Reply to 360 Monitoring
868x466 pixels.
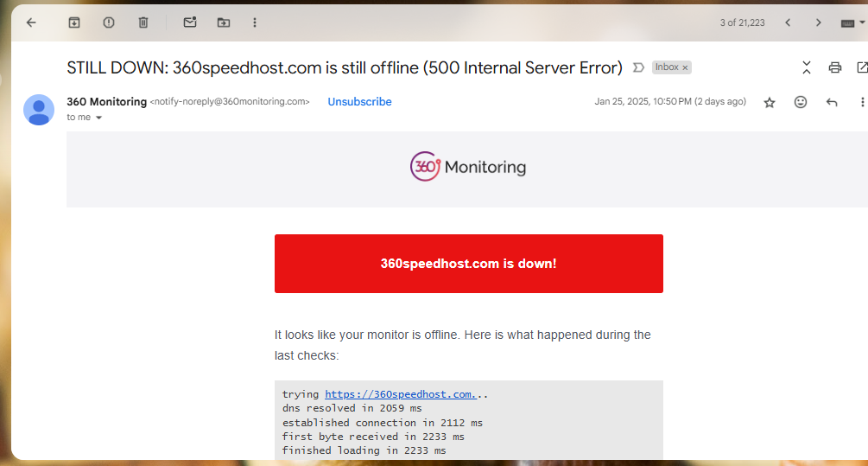832,102
